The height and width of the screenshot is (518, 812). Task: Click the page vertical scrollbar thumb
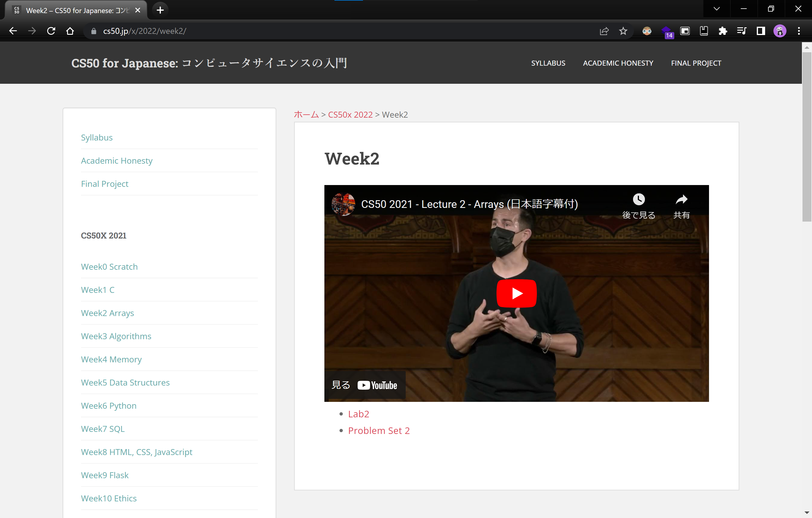(807, 135)
